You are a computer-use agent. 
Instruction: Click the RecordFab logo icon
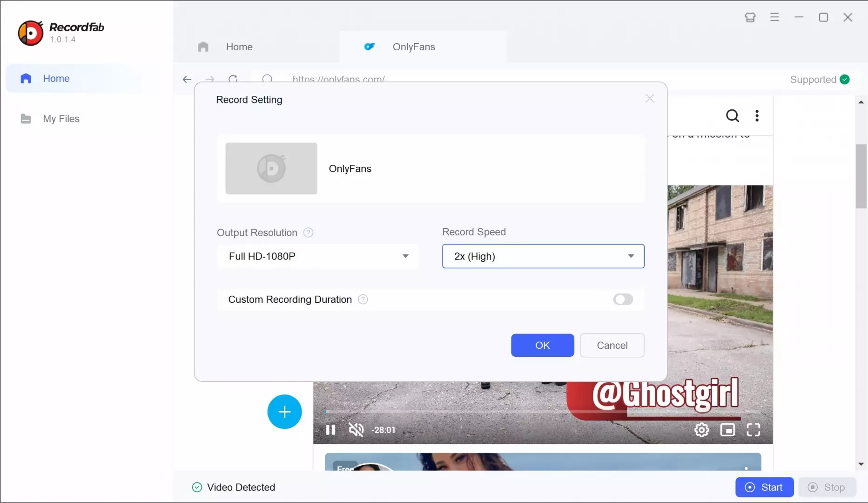pos(31,33)
